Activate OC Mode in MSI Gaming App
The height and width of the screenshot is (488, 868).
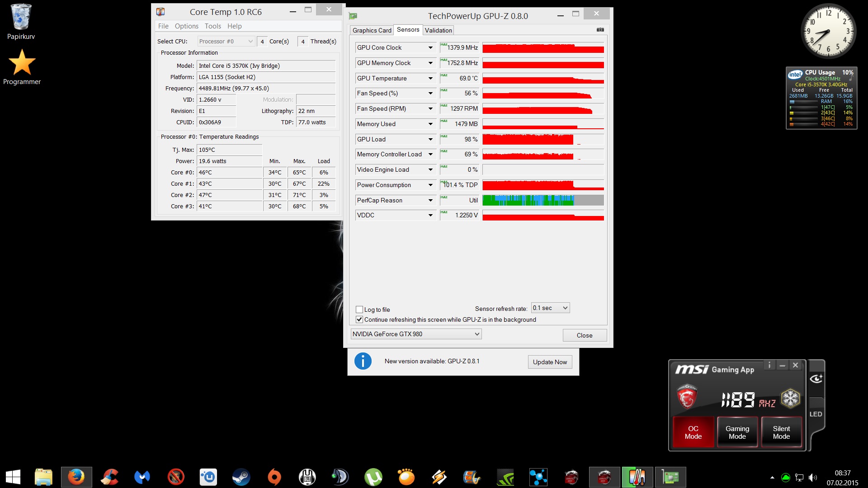point(693,432)
